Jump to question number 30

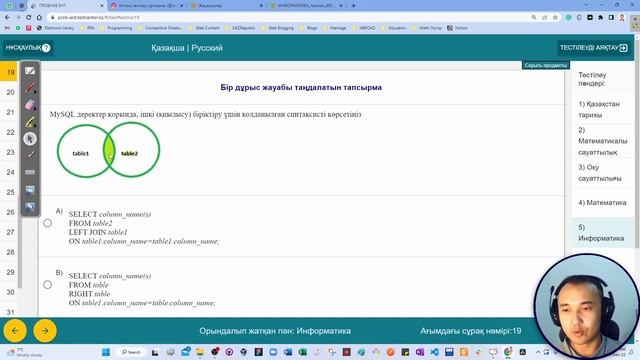point(11,292)
